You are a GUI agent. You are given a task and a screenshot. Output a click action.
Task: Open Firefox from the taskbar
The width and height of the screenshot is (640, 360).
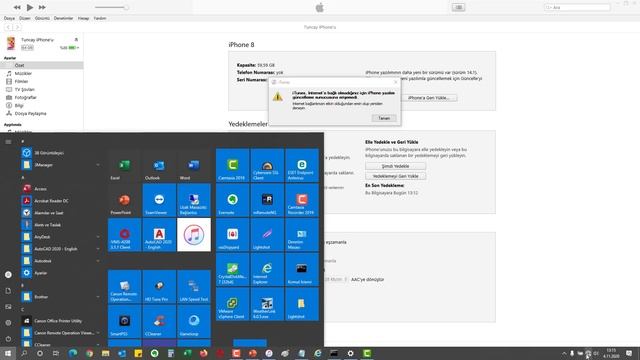203,353
